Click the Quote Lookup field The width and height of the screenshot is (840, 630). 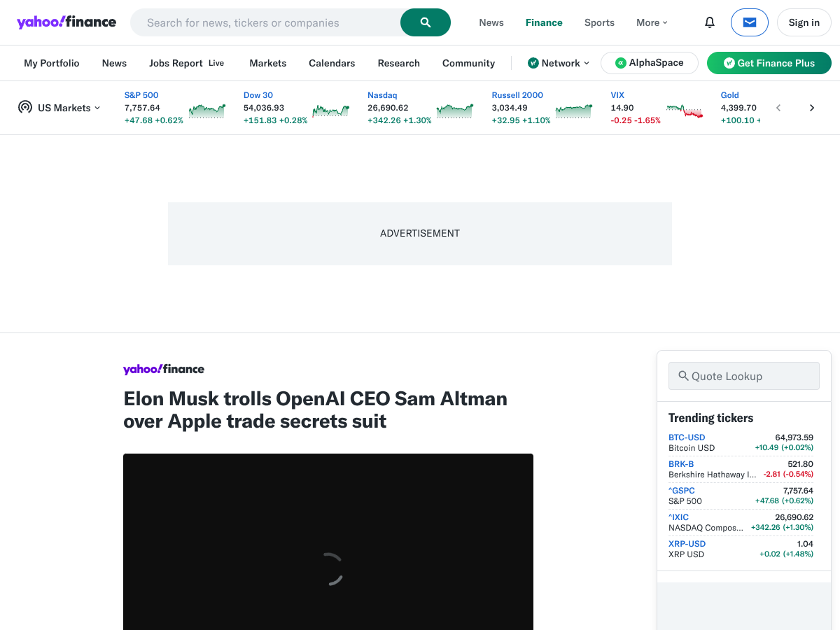point(744,376)
